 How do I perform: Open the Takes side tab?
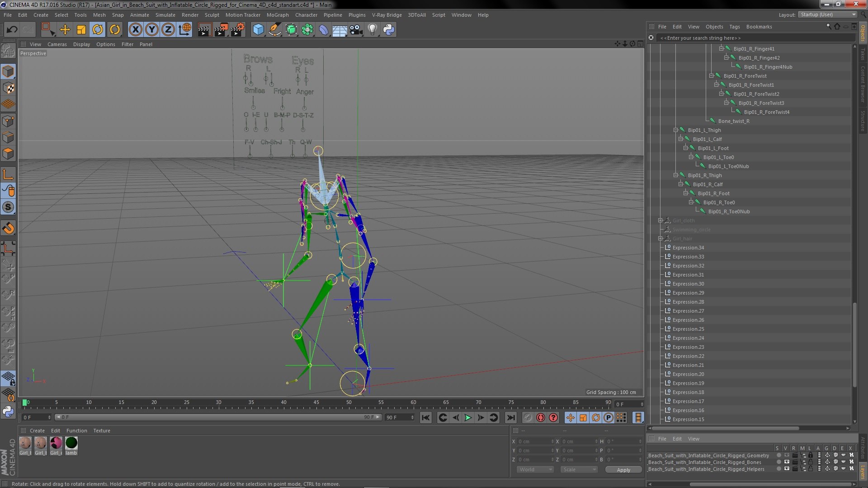(863, 54)
